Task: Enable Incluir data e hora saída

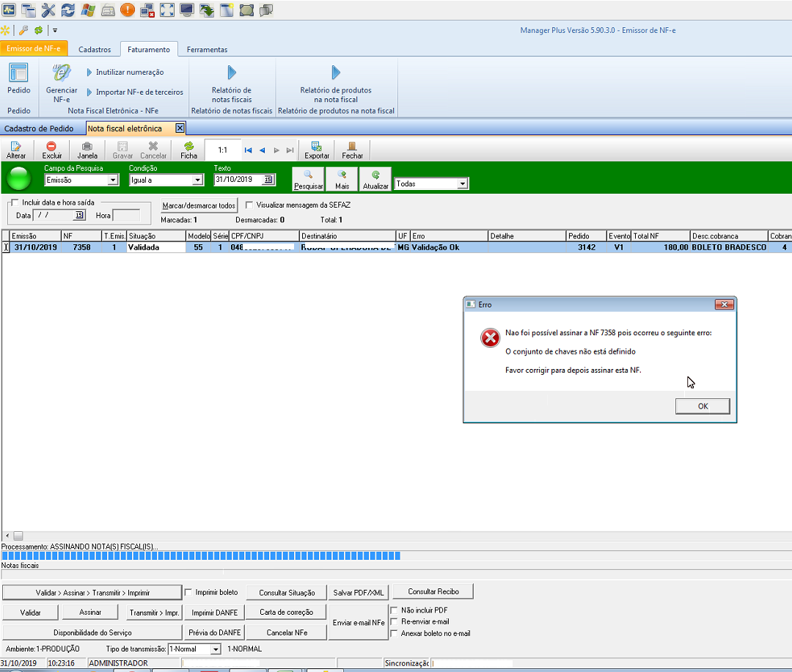Action: [14, 202]
